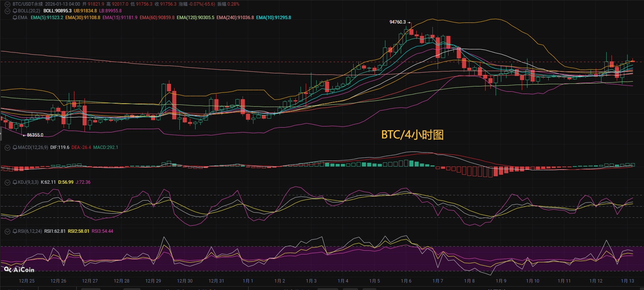Click the MACD alert bell icon
This screenshot has width=644, height=290.
tap(15, 147)
